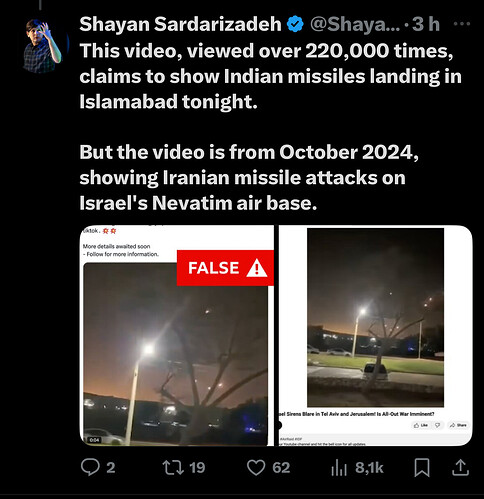The height and width of the screenshot is (499, 484).
Task: Open the right image with YouTube video
Action: tap(375, 335)
